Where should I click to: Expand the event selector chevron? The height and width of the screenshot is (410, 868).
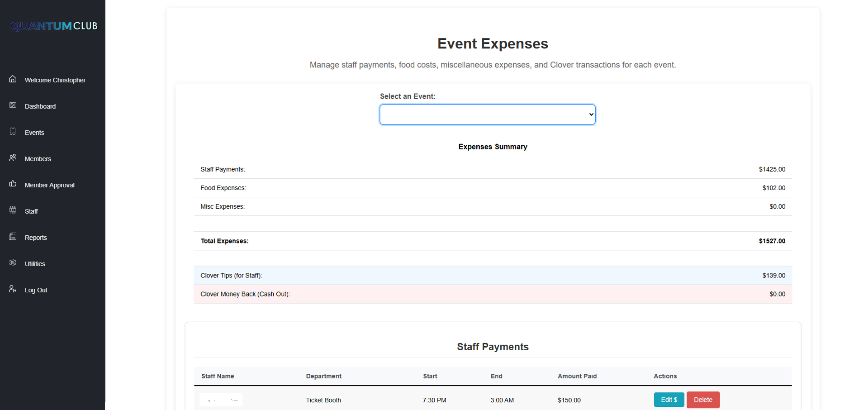[590, 114]
